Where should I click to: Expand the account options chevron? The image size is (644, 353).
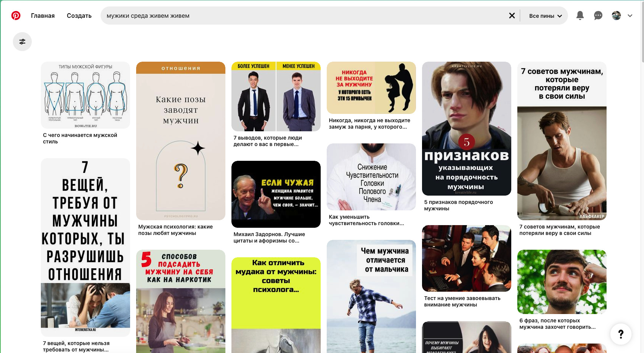coord(630,16)
